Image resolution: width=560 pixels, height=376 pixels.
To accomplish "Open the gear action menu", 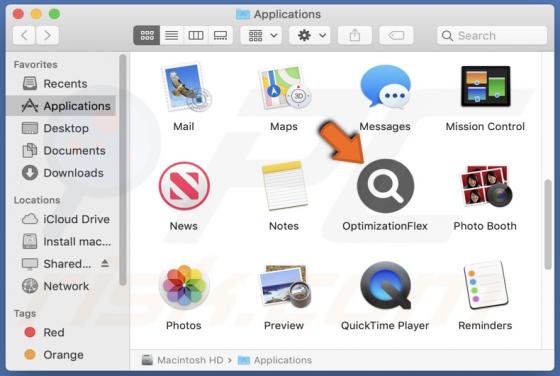I will (x=310, y=35).
